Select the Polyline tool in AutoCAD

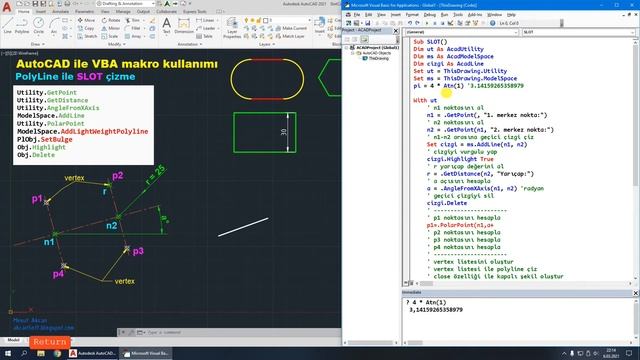tap(22, 25)
